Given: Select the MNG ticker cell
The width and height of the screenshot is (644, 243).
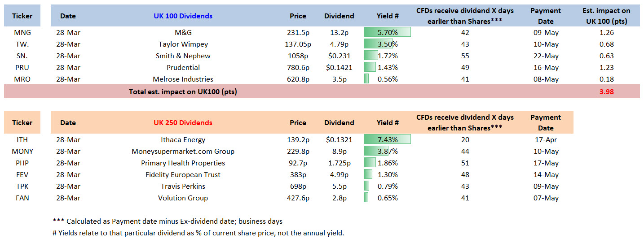Looking at the screenshot, I should [22, 32].
